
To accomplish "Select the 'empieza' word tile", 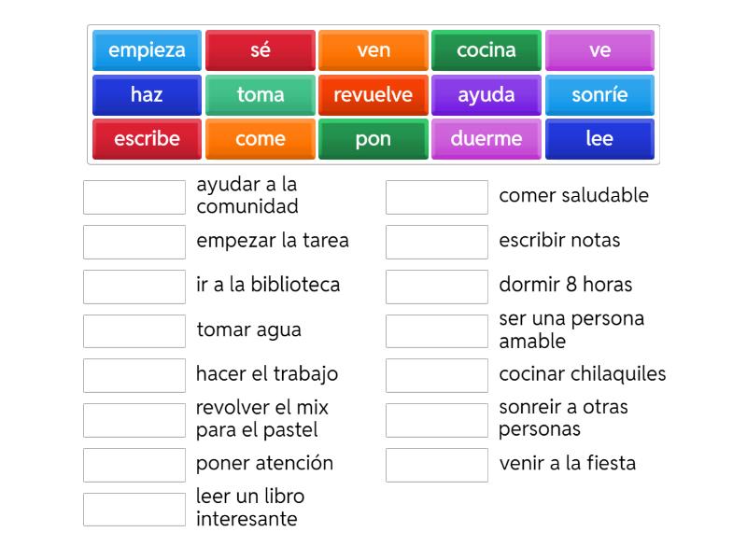I will click(147, 50).
